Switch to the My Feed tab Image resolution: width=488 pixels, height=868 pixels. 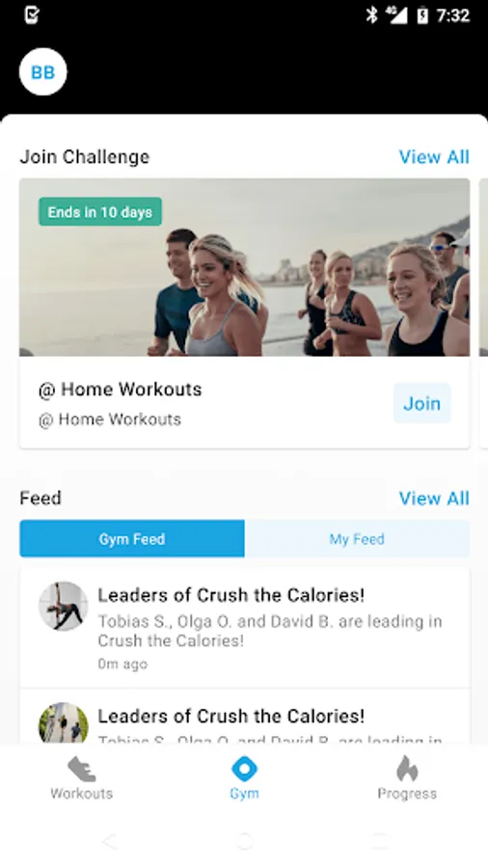[x=357, y=538]
